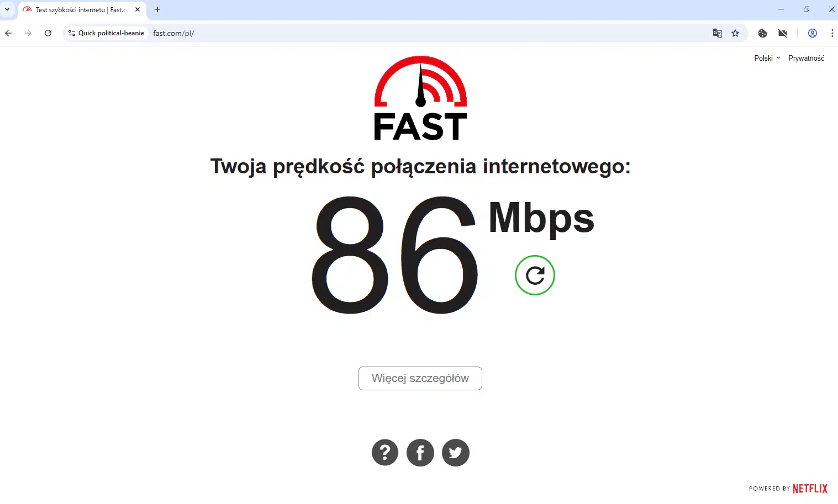The image size is (838, 504).
Task: Open the Prywatność link
Action: pyautogui.click(x=806, y=58)
